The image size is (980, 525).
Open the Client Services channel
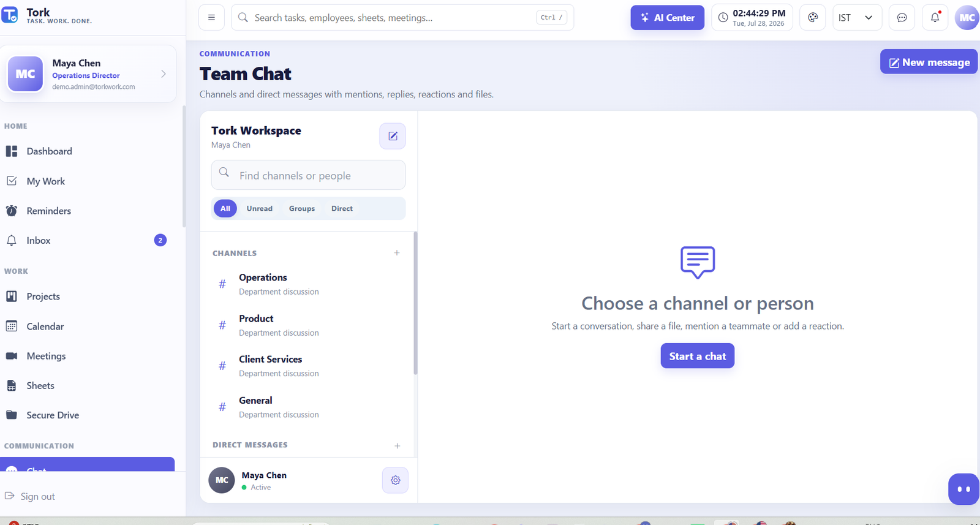(x=307, y=366)
